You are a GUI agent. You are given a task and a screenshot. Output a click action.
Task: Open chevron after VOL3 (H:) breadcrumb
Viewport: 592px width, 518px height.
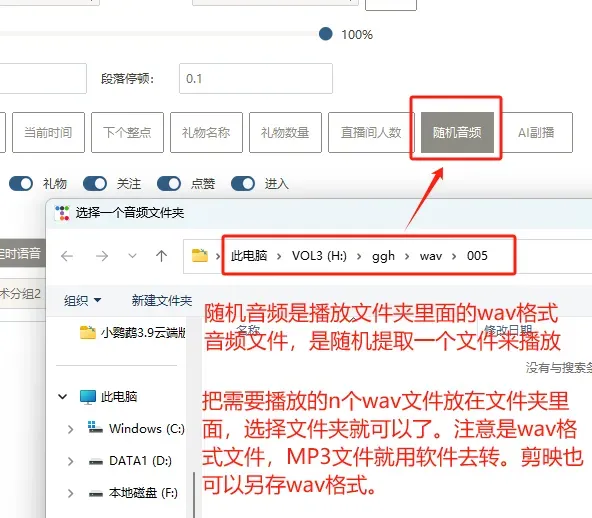tap(359, 256)
